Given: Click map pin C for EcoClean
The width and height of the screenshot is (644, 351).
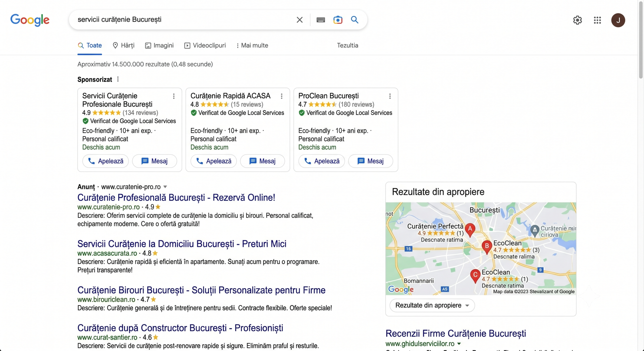Looking at the screenshot, I should [475, 276].
